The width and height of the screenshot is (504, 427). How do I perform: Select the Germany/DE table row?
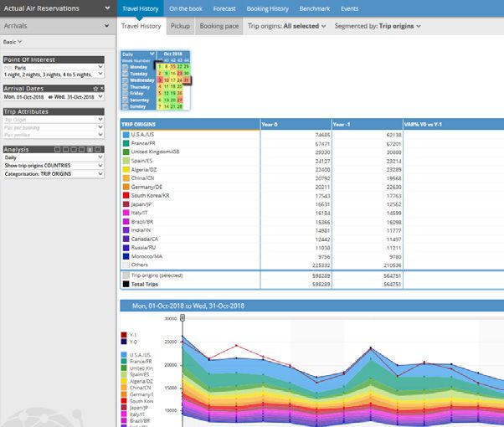pyautogui.click(x=312, y=187)
